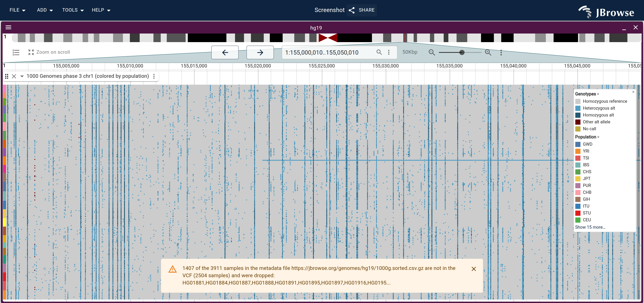Open the location box options menu
This screenshot has height=303, width=644.
click(x=389, y=52)
